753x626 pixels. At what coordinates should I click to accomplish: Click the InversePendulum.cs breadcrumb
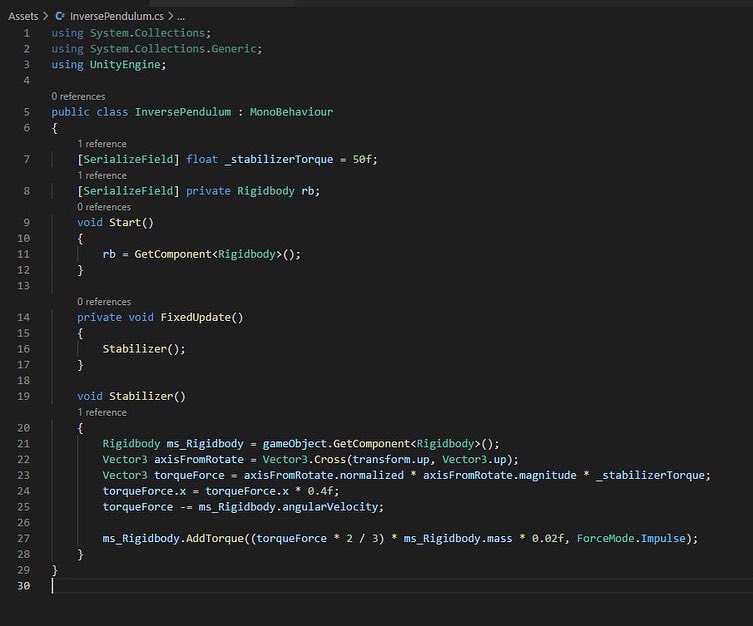point(117,16)
